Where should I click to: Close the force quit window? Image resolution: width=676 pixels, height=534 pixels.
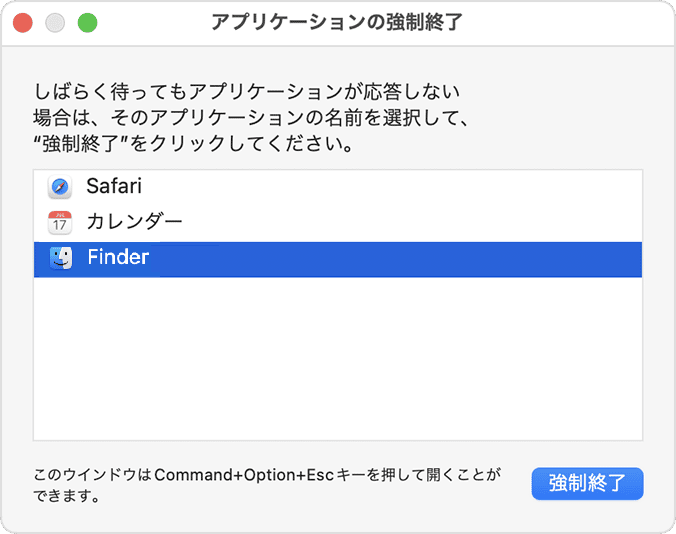pyautogui.click(x=23, y=22)
